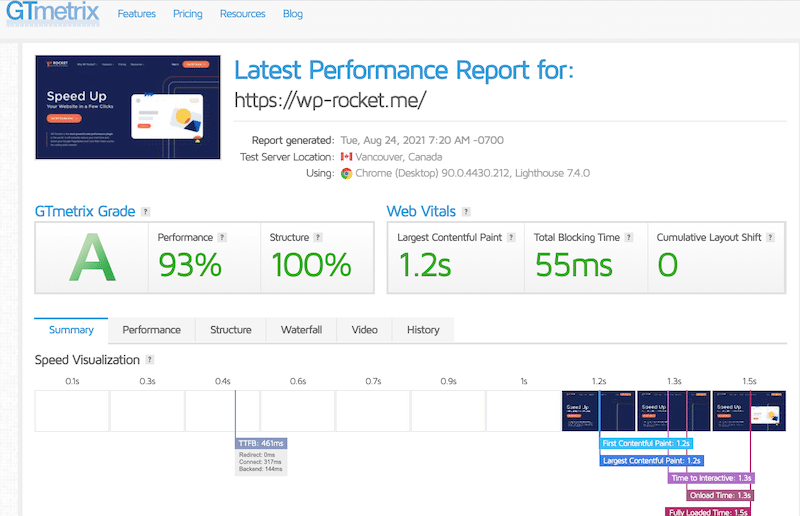Click the report date Tue, Aug 24, 2021

point(422,140)
